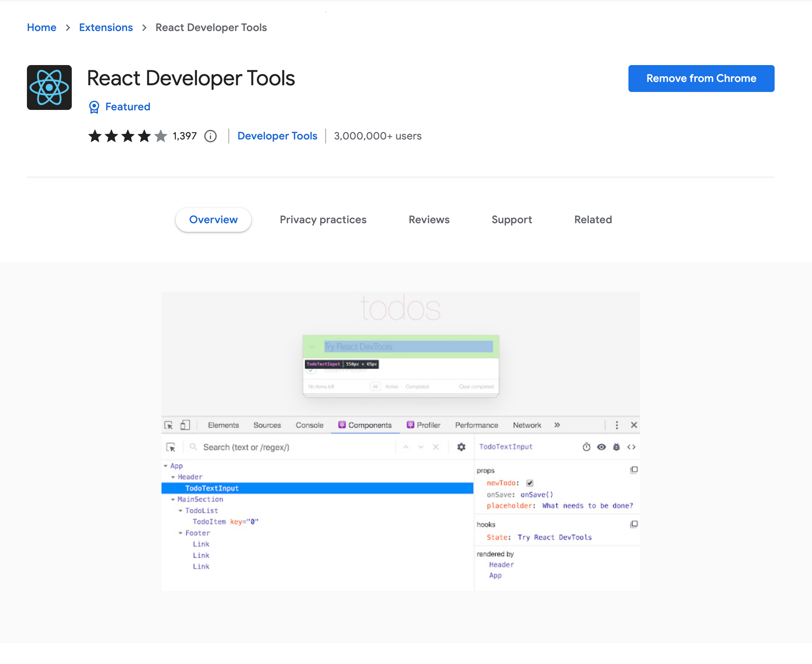The height and width of the screenshot is (664, 812).
Task: Click the stopwatch icon to suspend TodoTextInput
Action: 587,447
